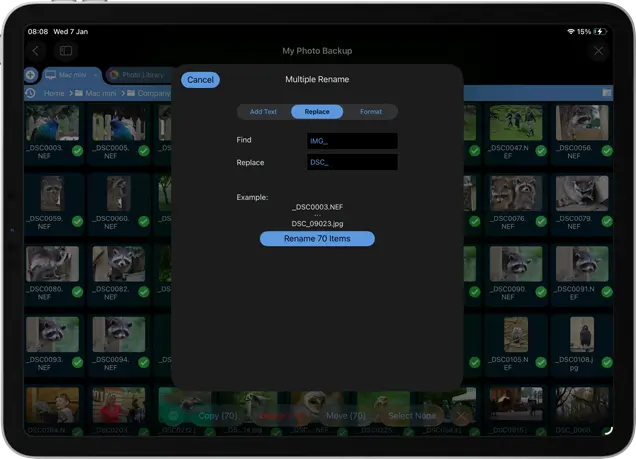This screenshot has width=636, height=459.
Task: Click the _DSC0090.NEF file name
Action: (508, 293)
